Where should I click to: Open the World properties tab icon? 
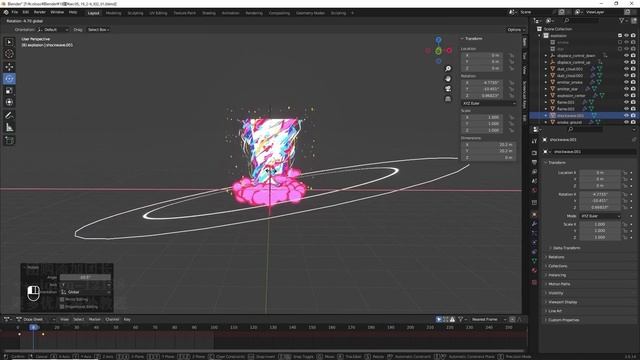(x=534, y=190)
